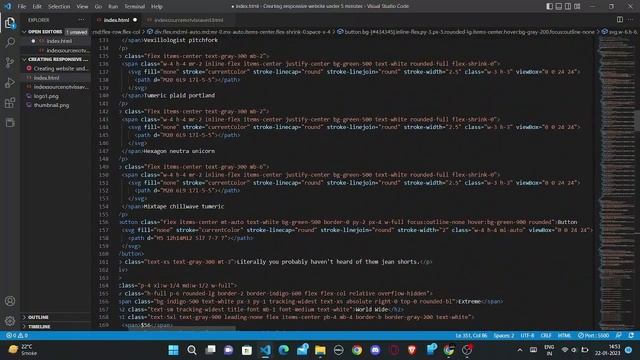The image size is (640, 360).
Task: Open the Windows Start menu
Action: 173,350
